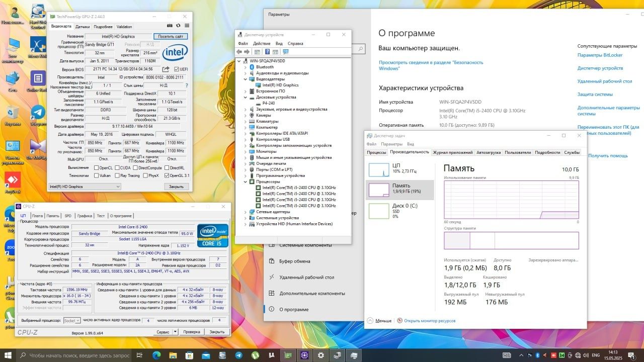Open Microsoft Store from the taskbar
The image size is (644, 362).
(189, 355)
